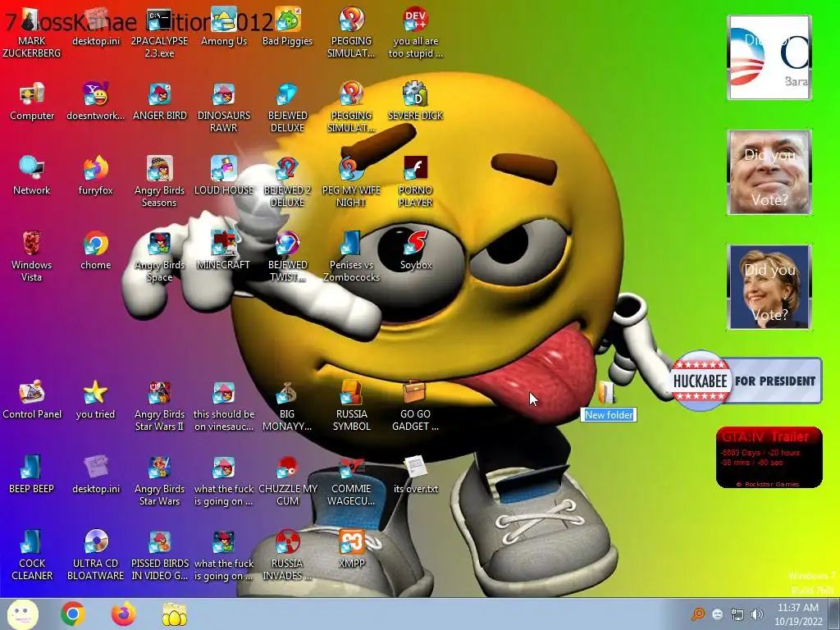Click the orange magnifier tray icon
The height and width of the screenshot is (630, 840).
(x=698, y=614)
